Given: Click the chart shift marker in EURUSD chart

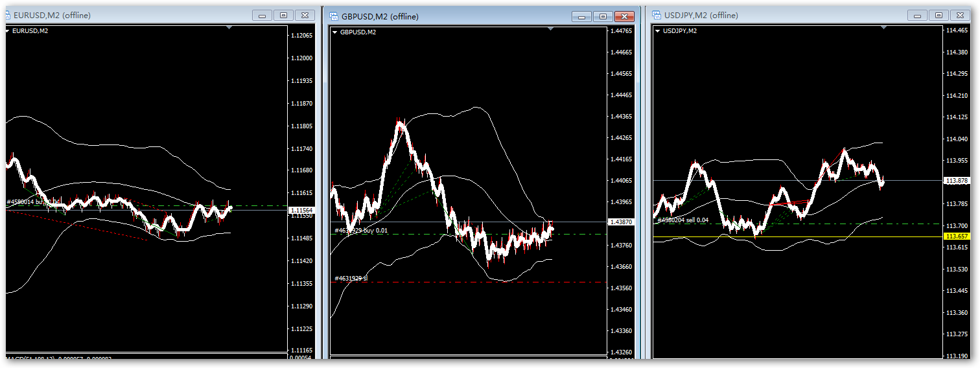Looking at the screenshot, I should tap(228, 28).
